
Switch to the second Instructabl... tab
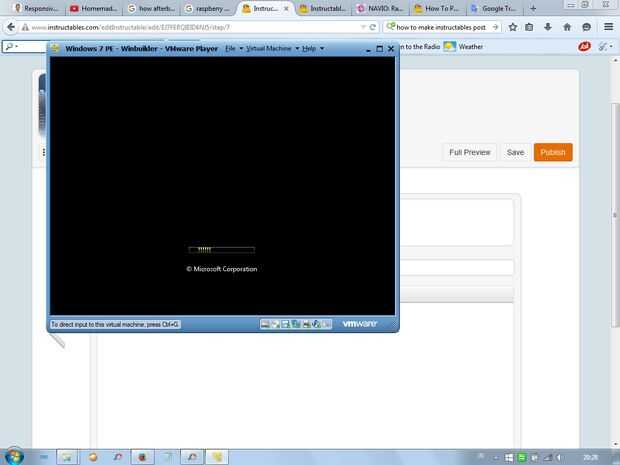pos(323,8)
